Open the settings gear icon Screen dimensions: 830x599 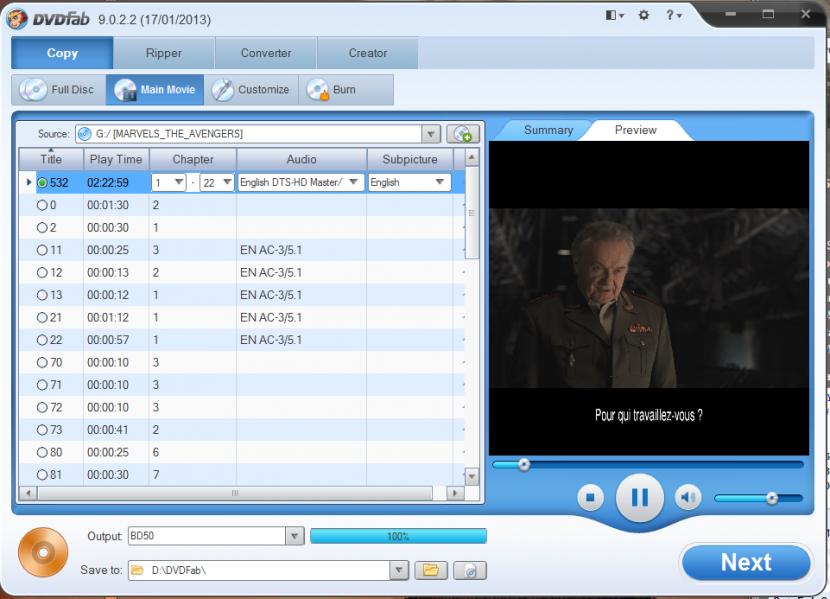[x=644, y=15]
